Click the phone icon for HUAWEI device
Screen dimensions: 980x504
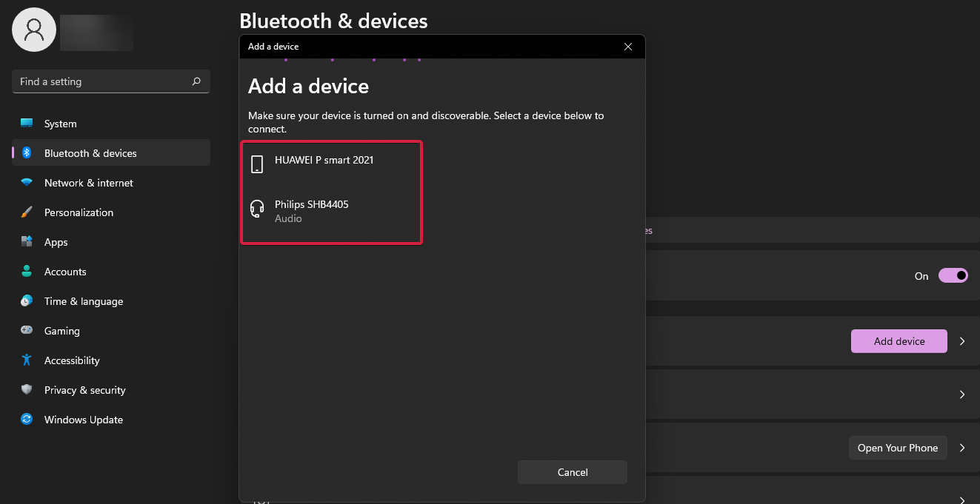point(257,164)
